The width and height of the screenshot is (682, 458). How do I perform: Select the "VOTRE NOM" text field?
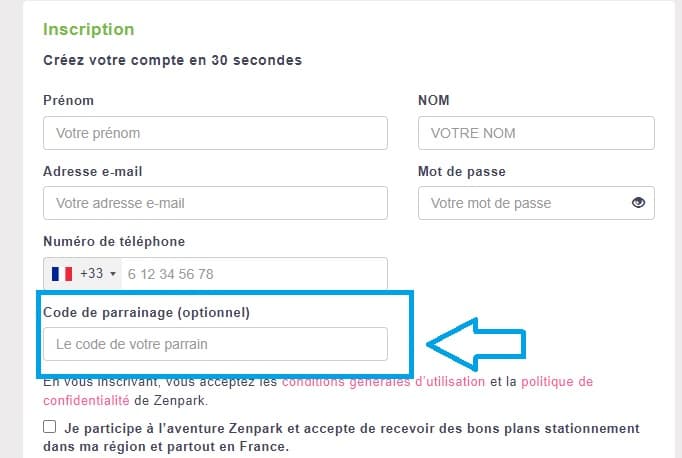pos(535,133)
